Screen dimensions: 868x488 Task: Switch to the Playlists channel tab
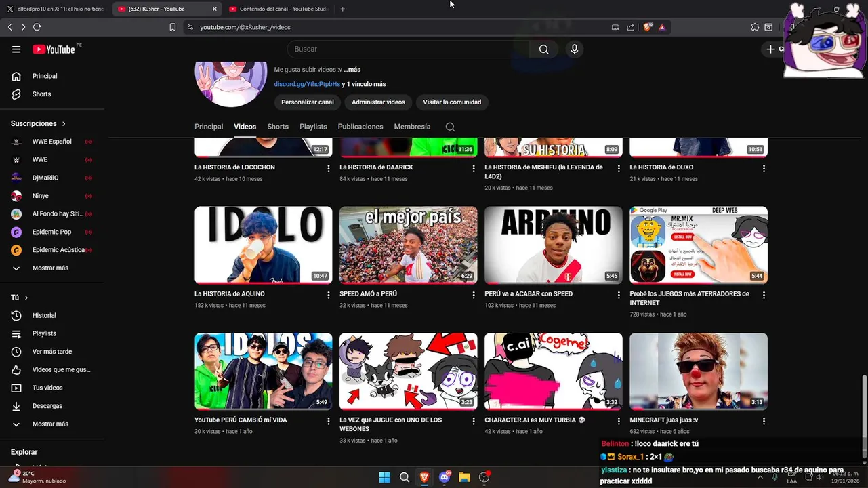pos(313,127)
